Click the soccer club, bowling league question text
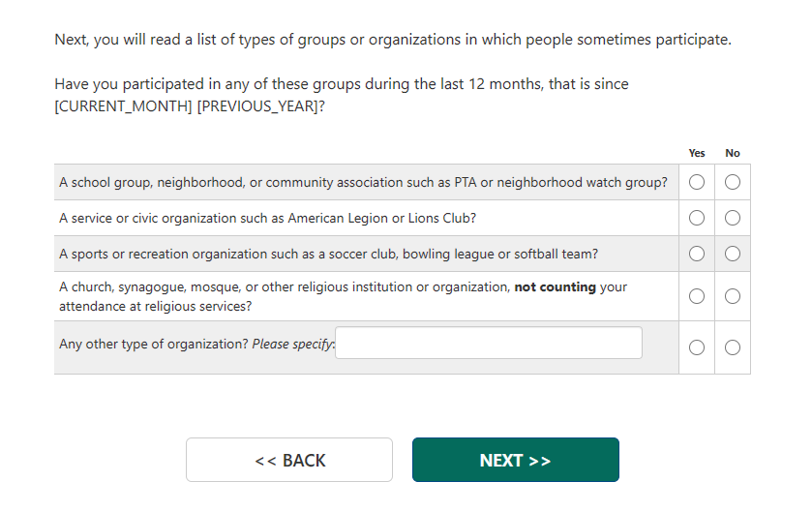 [x=328, y=254]
